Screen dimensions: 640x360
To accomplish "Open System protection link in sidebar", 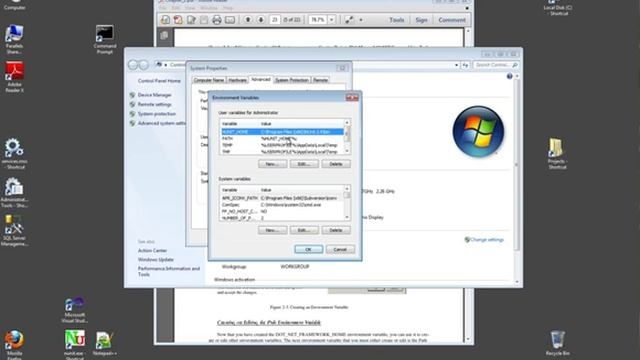I will [x=157, y=113].
